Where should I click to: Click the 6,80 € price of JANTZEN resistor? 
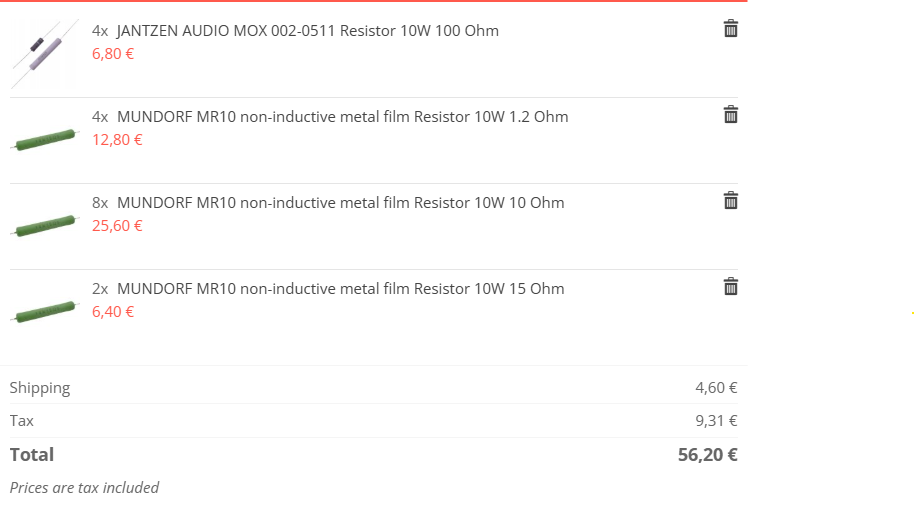point(113,53)
